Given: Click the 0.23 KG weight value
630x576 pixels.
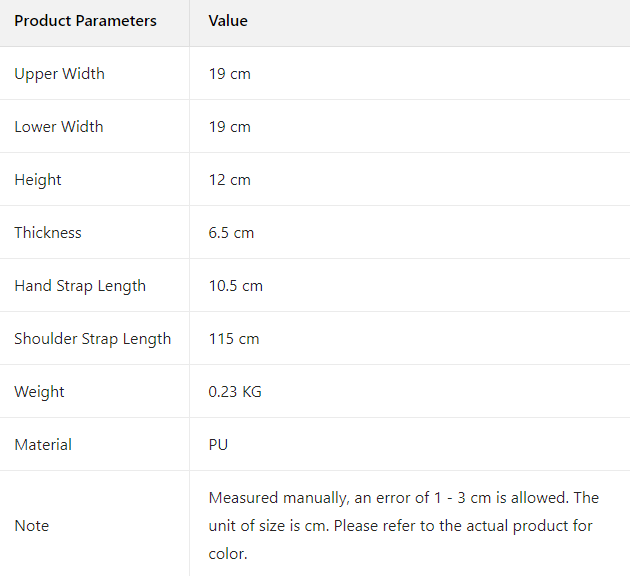Looking at the screenshot, I should [x=235, y=392].
